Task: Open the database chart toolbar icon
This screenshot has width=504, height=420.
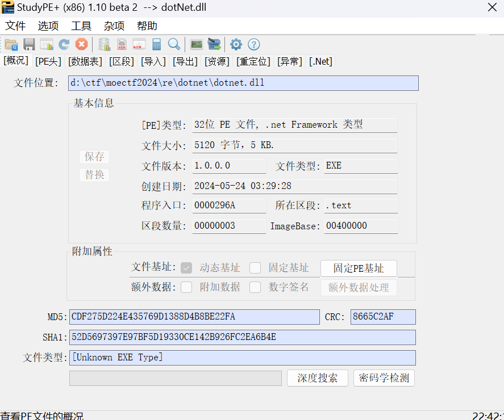Action: pos(104,44)
